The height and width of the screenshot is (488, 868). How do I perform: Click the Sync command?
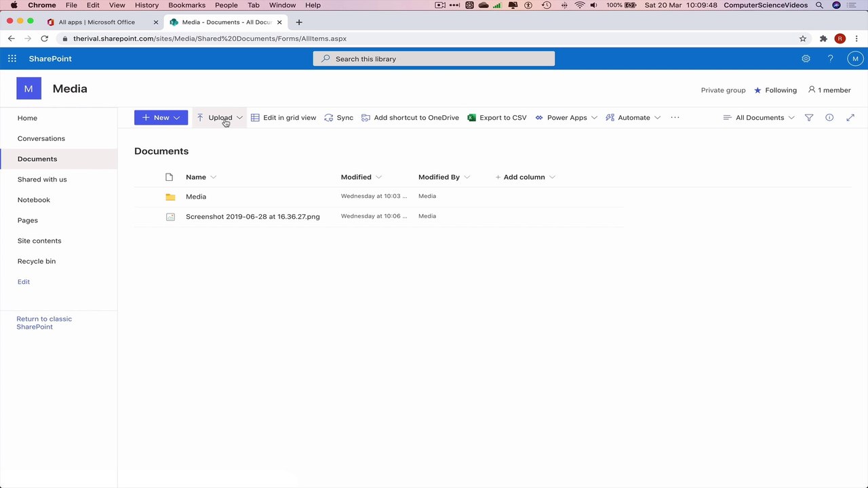[338, 118]
